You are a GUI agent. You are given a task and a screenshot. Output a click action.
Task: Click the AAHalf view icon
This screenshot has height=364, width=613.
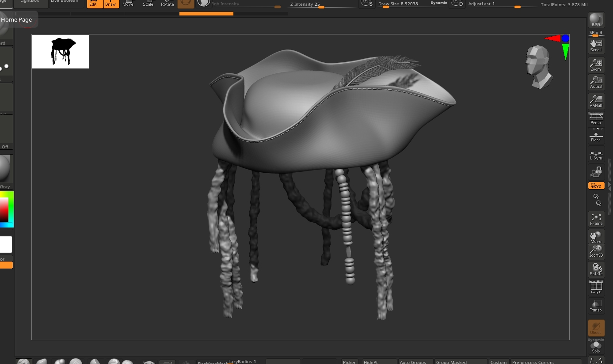pyautogui.click(x=596, y=101)
